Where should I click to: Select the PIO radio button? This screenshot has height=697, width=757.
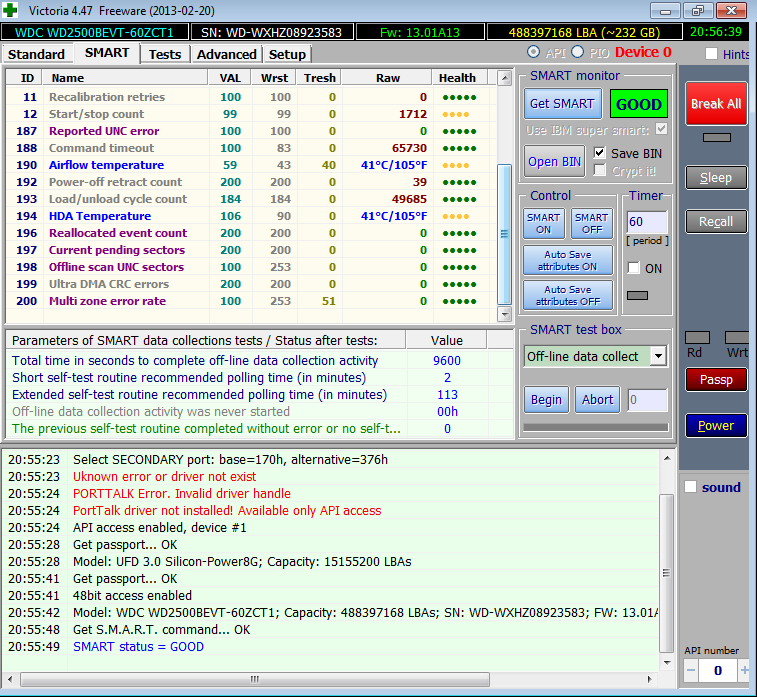[578, 52]
